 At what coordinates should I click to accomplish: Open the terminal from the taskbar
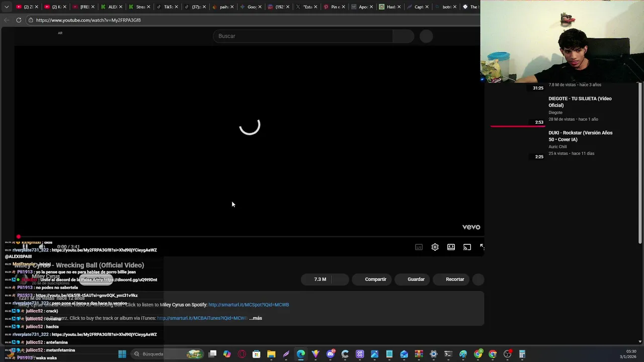[448, 354]
